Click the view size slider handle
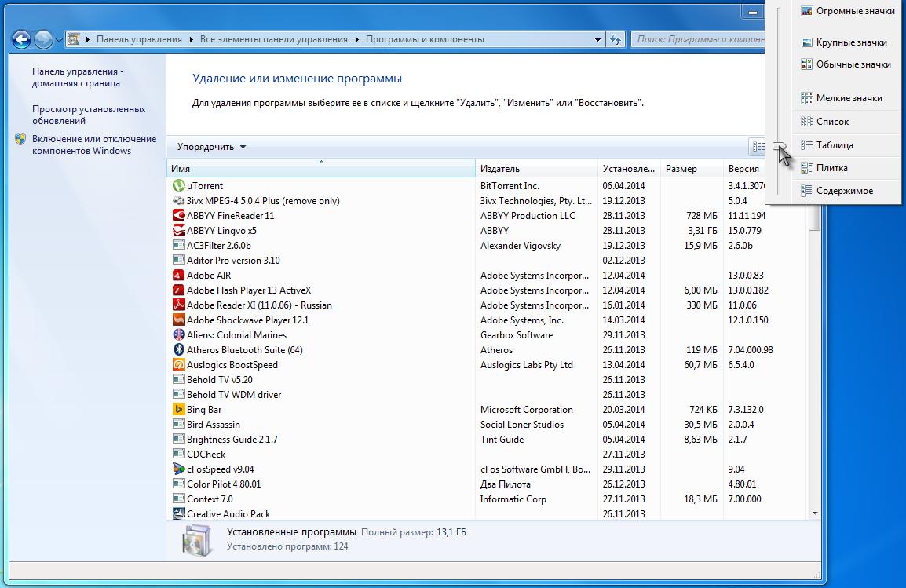 tap(778, 146)
